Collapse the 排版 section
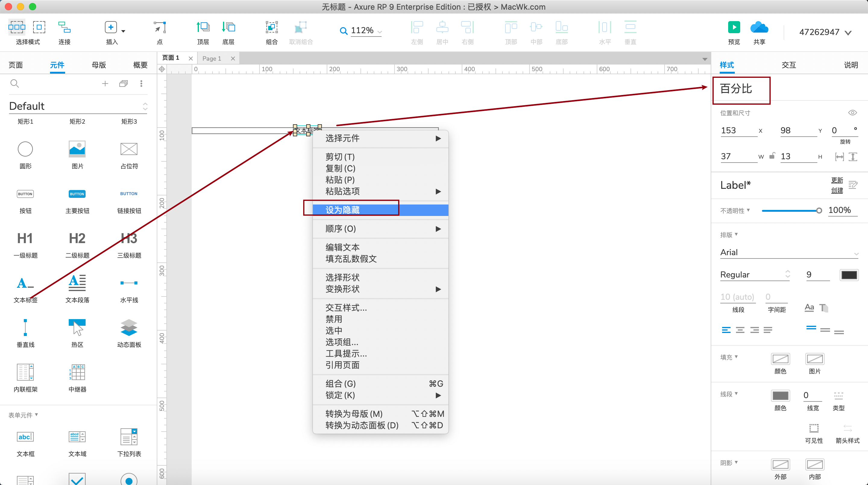Image resolution: width=868 pixels, height=485 pixels. (x=736, y=234)
